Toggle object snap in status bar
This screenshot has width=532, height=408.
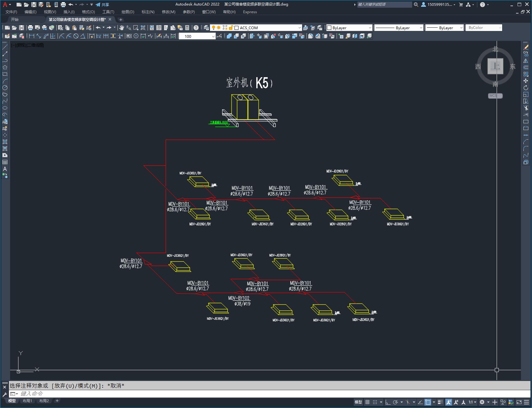pyautogui.click(x=428, y=402)
